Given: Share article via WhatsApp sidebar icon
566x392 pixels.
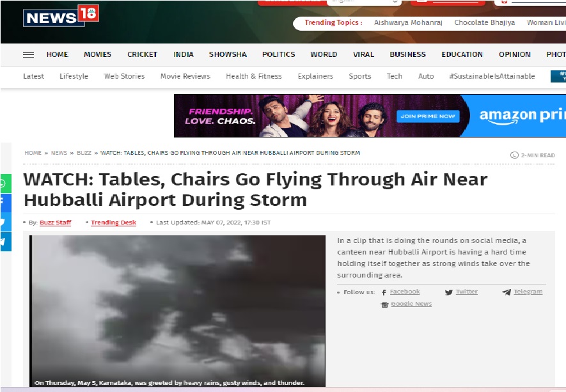Looking at the screenshot, I should point(5,184).
